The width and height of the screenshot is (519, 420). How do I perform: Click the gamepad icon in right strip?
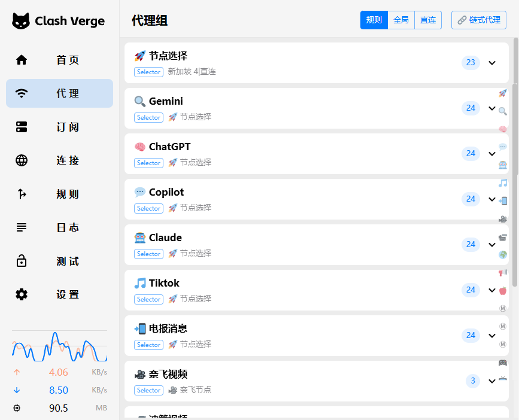[503, 363]
